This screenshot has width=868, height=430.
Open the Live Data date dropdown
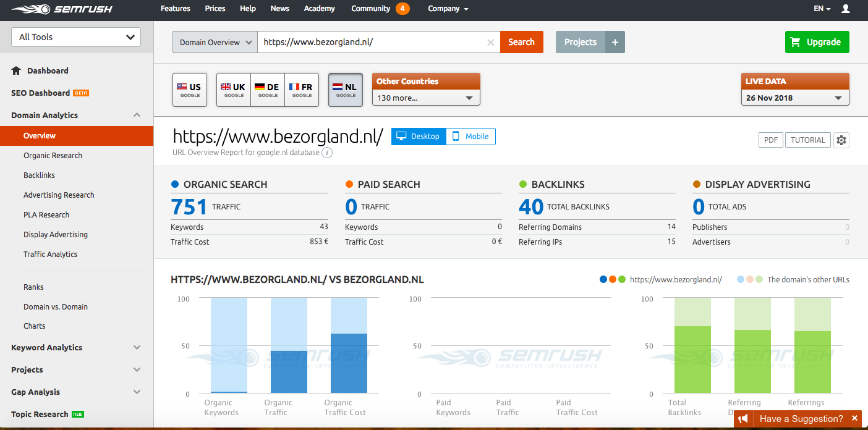point(794,98)
